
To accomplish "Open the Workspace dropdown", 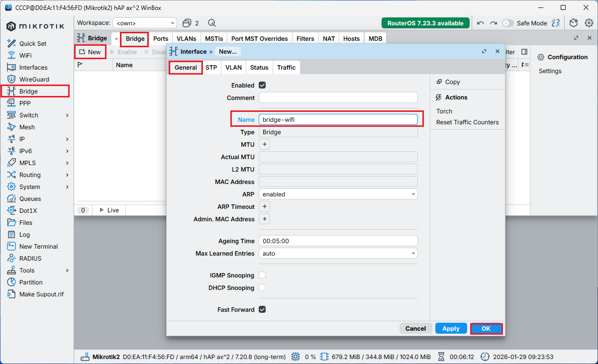I will click(x=145, y=23).
